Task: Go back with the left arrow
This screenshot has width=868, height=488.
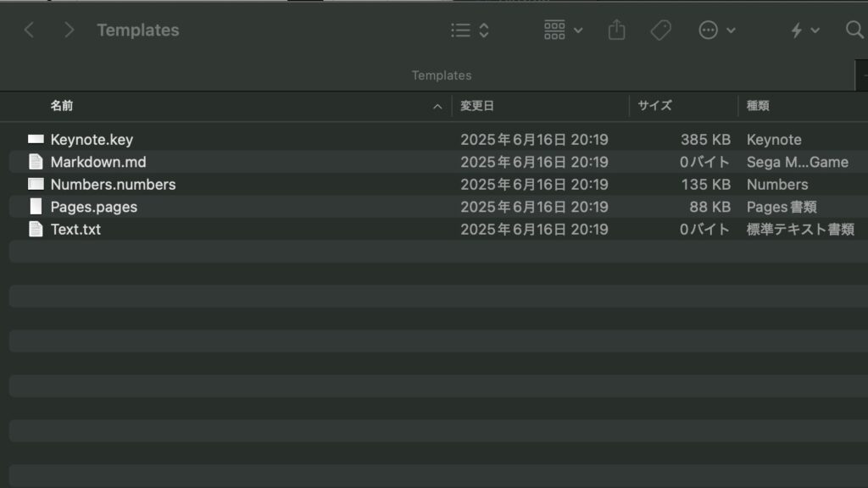Action: click(x=30, y=30)
